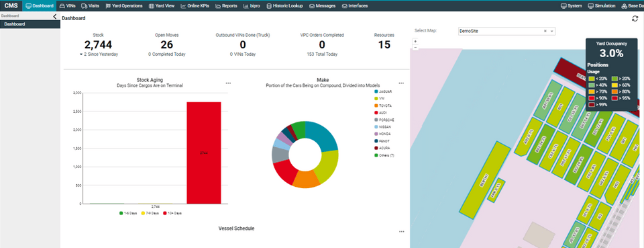
Task: Click the '< 20%' usage swatch
Action: pos(591,78)
